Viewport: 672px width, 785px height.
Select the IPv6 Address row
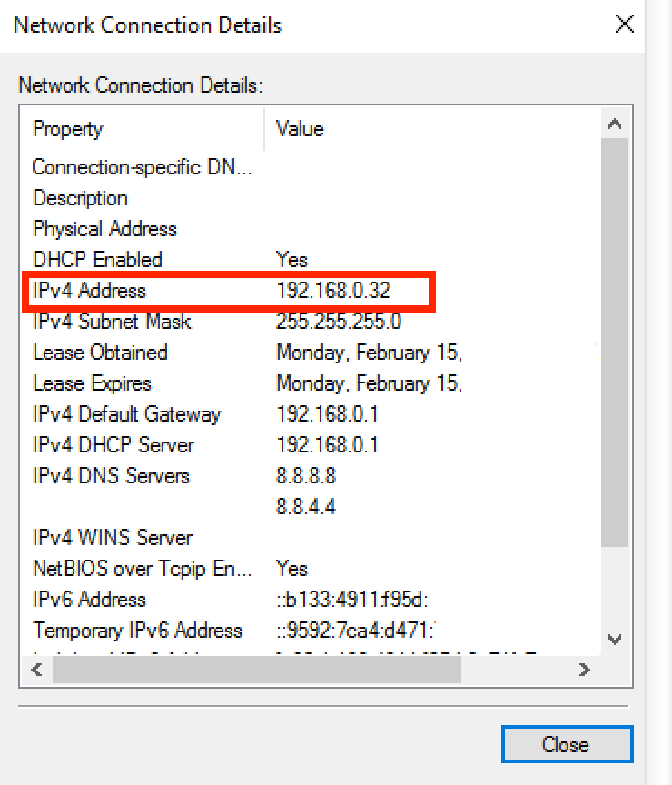pos(182,600)
